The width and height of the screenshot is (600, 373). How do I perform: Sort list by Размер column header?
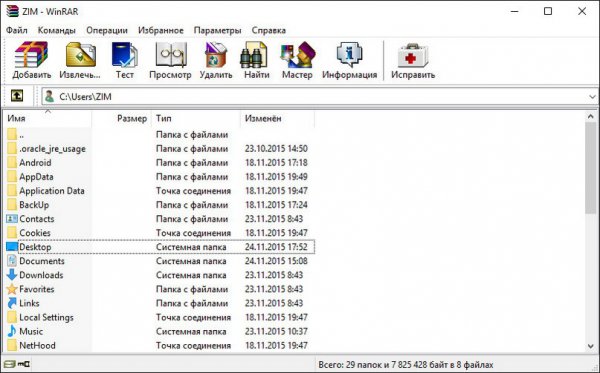(x=122, y=119)
